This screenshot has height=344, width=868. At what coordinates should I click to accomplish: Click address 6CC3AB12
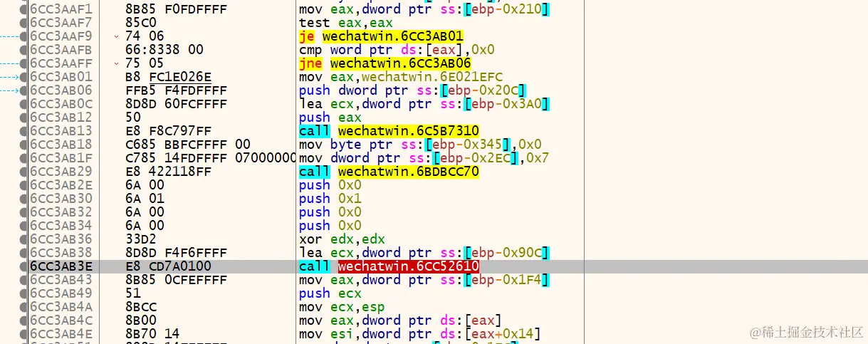click(61, 118)
